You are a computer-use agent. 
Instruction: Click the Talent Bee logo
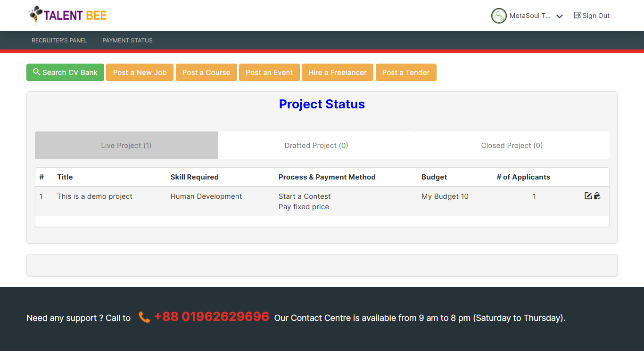click(x=68, y=15)
